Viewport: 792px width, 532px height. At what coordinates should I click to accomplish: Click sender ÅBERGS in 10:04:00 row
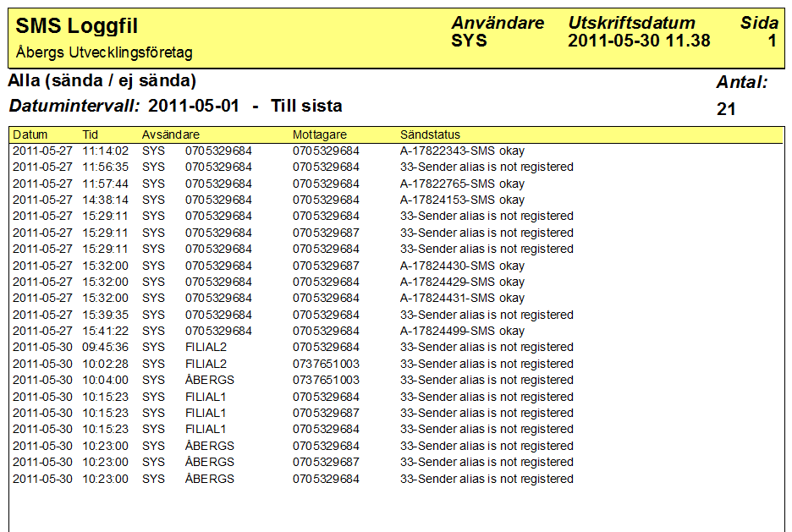coord(210,380)
